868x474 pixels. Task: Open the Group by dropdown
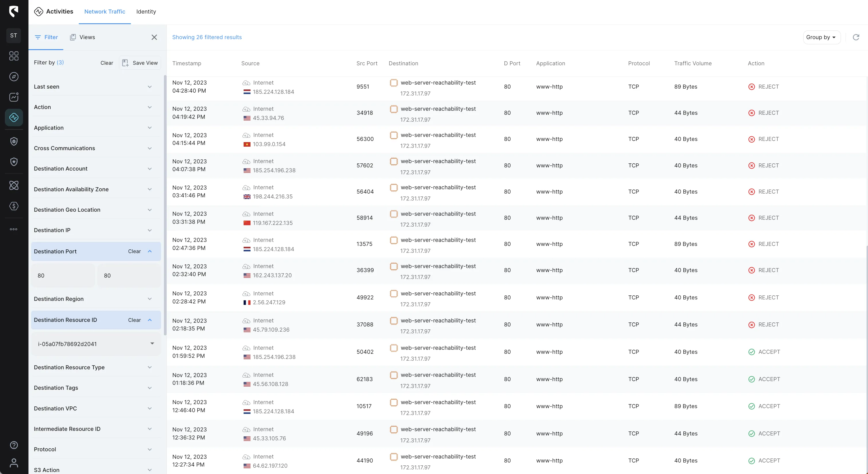tap(821, 37)
